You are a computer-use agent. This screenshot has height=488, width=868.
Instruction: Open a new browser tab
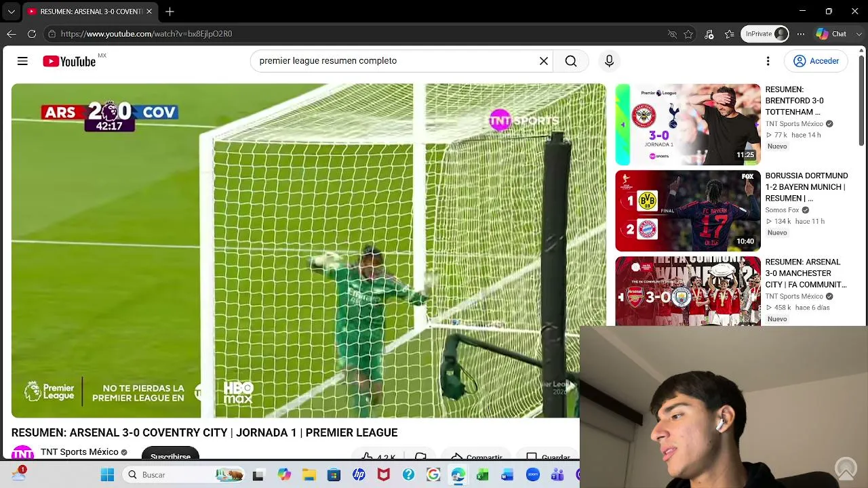coord(170,12)
